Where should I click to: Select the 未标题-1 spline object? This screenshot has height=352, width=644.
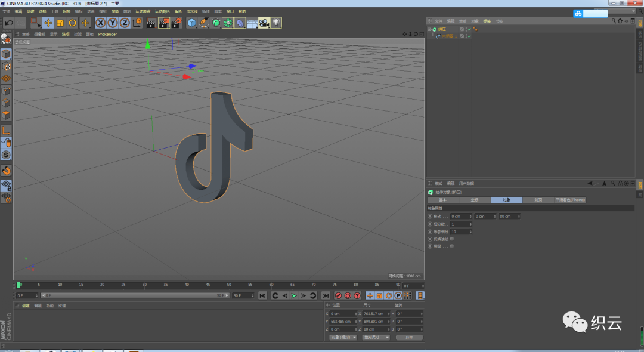(x=450, y=36)
